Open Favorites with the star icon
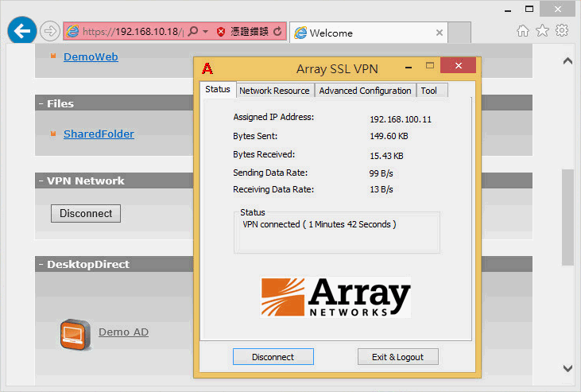The height and width of the screenshot is (392, 581). pyautogui.click(x=543, y=30)
